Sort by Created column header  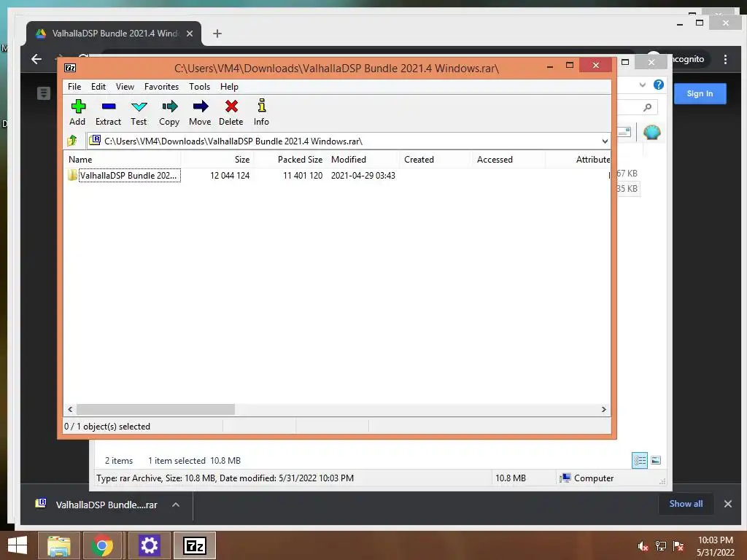[436, 160]
